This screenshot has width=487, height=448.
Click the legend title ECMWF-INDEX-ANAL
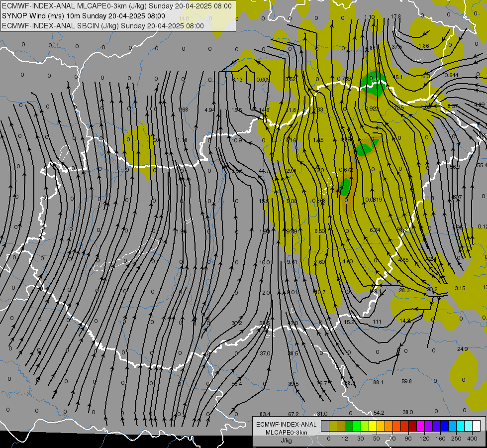pyautogui.click(x=287, y=425)
